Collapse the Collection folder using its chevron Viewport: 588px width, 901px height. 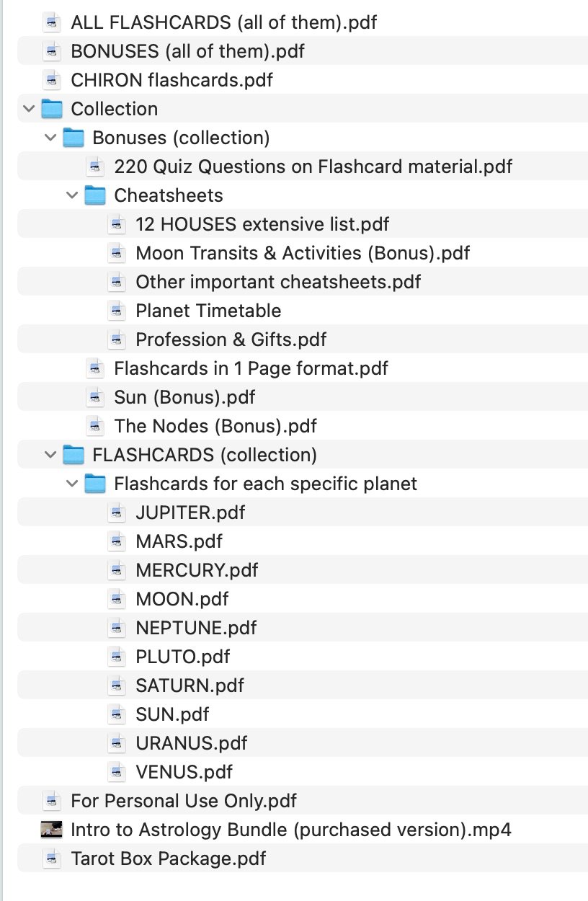(x=28, y=109)
